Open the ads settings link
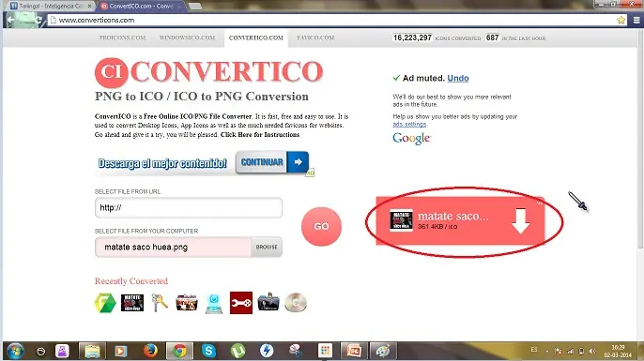The height and width of the screenshot is (361, 644). tap(409, 124)
